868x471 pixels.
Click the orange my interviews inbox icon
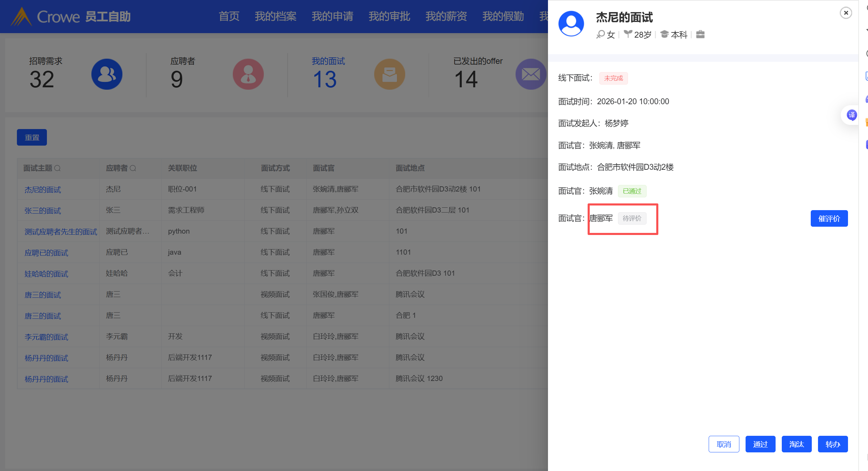point(389,74)
